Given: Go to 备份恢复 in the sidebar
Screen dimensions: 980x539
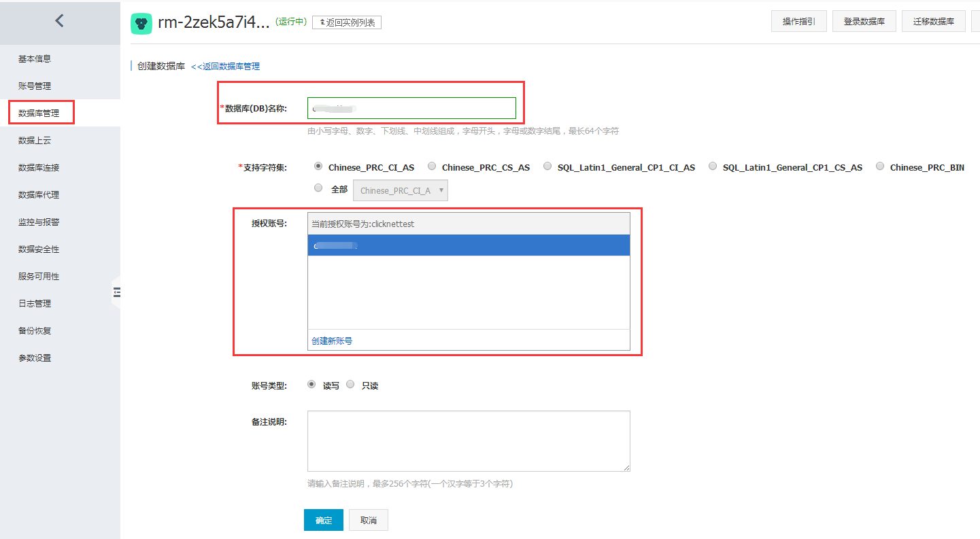Looking at the screenshot, I should pyautogui.click(x=35, y=331).
